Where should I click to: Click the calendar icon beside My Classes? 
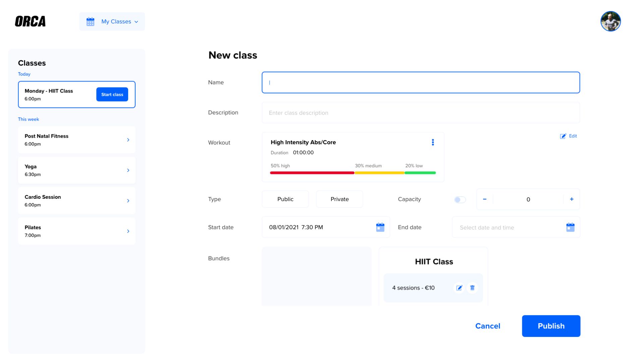click(90, 21)
